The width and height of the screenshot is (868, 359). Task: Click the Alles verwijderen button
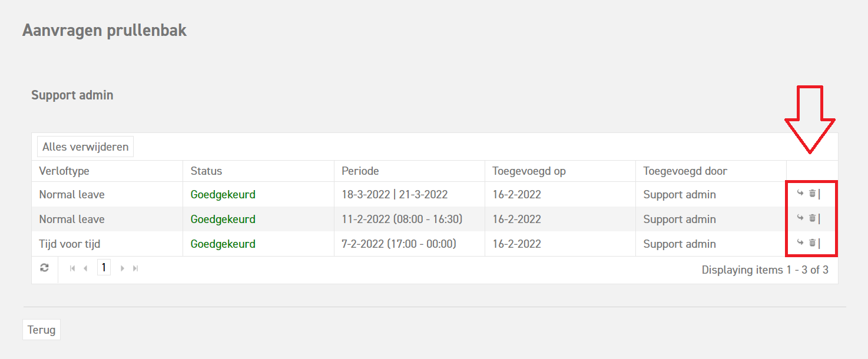pyautogui.click(x=85, y=147)
